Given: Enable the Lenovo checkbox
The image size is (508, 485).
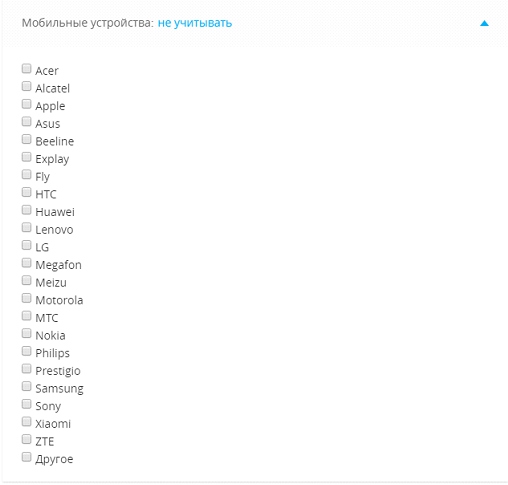Looking at the screenshot, I should pos(26,228).
